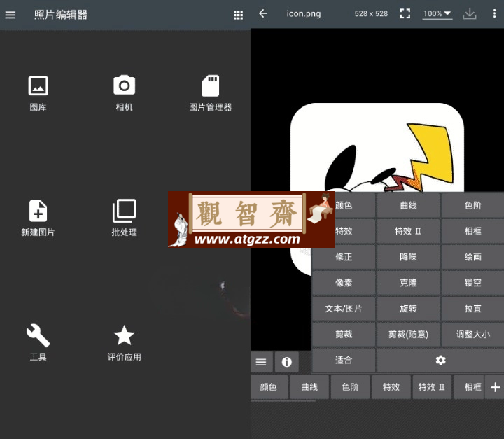Go back with the arrow beside icon.png
The width and height of the screenshot is (504, 439).
263,13
